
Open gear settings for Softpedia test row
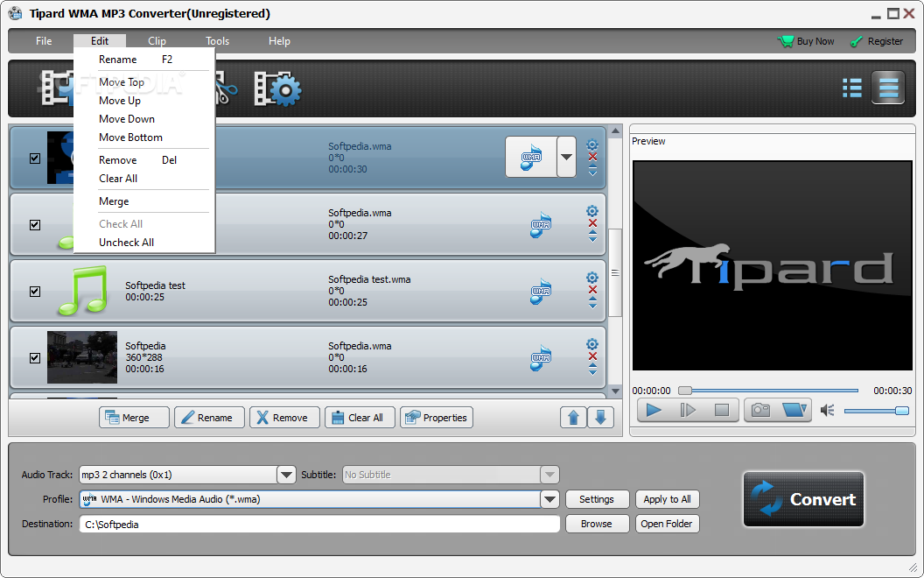tap(592, 278)
